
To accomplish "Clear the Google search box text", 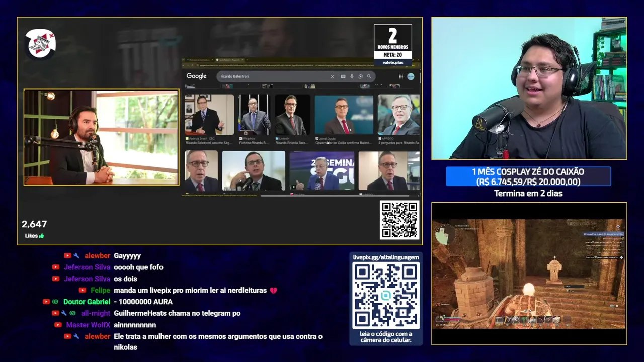I will 332,76.
